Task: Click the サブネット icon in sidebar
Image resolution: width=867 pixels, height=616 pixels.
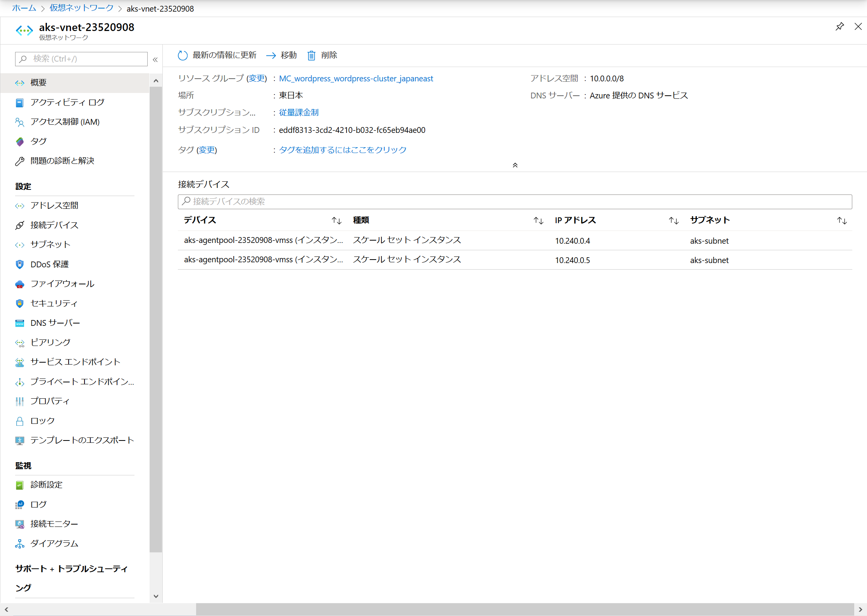Action: tap(20, 245)
